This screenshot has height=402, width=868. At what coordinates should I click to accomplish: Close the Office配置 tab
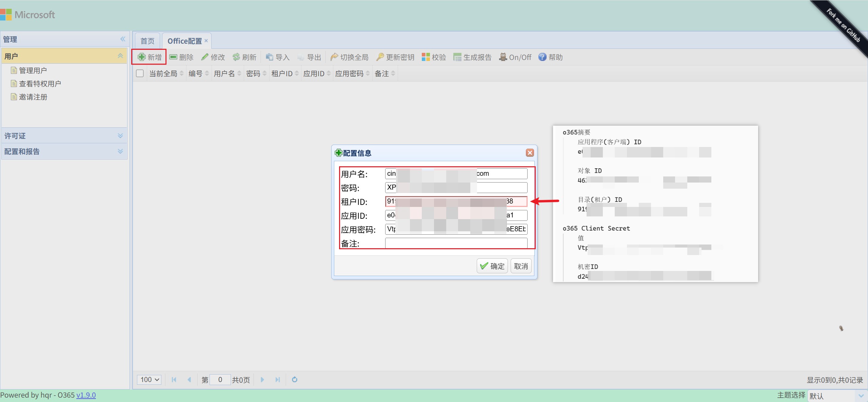206,40
